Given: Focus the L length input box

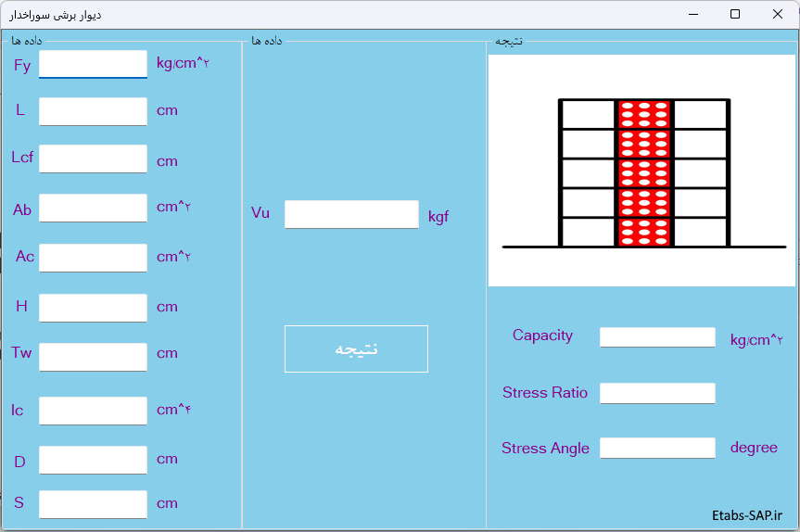Looking at the screenshot, I should [x=93, y=111].
